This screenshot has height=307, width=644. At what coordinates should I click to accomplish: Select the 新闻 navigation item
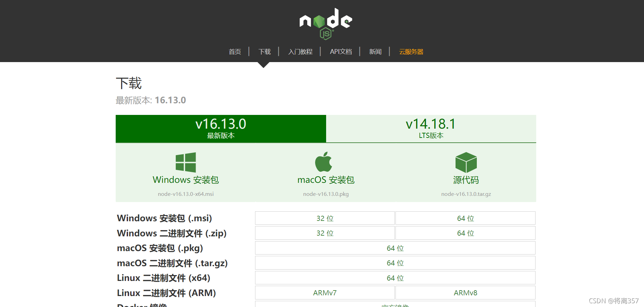tap(375, 52)
